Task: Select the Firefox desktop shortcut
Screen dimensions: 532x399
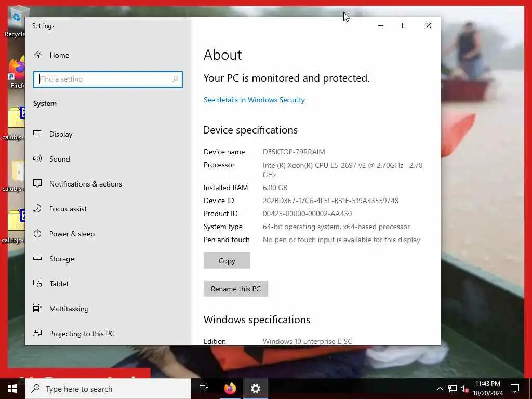Action: coord(16,73)
